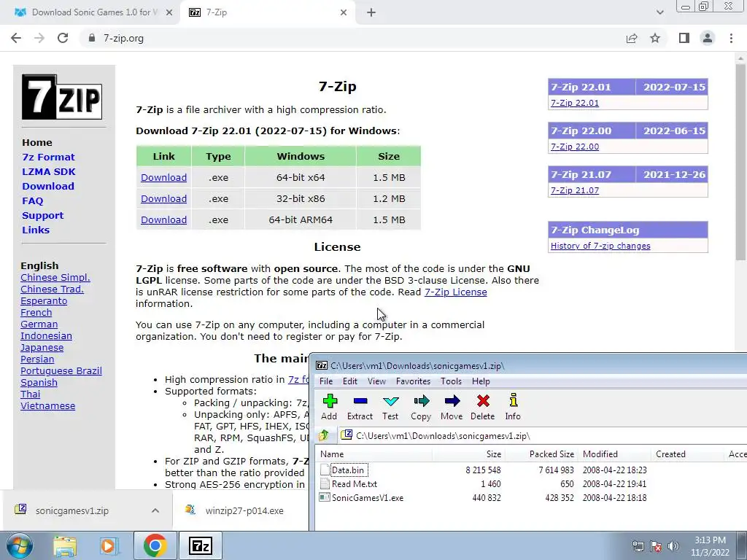
Task: Switch site language to German
Action: pos(39,324)
